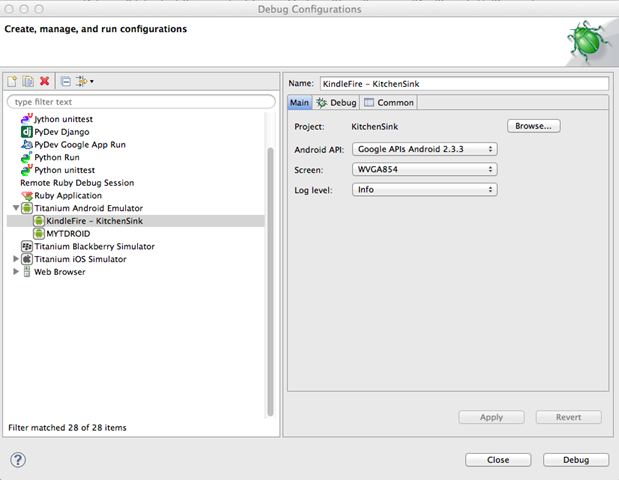This screenshot has width=619, height=480.
Task: Open the Android API dropdown
Action: point(425,149)
